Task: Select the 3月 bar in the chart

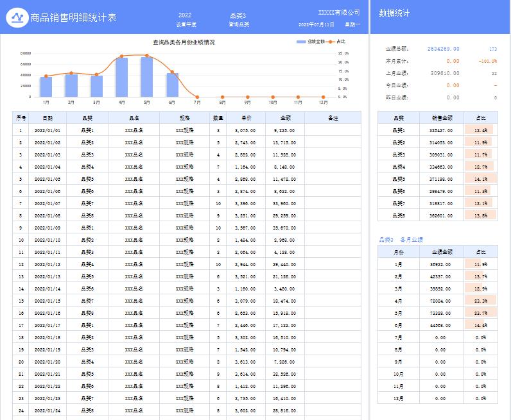Action: tap(96, 86)
